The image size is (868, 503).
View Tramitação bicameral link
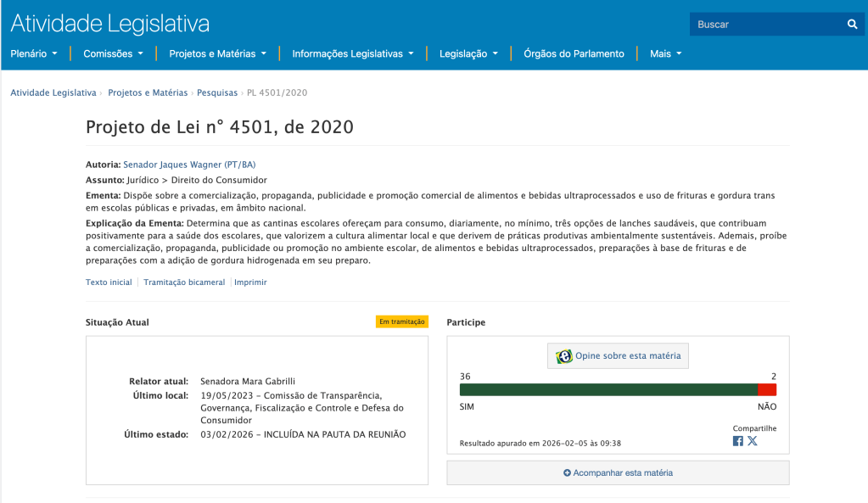tap(184, 282)
